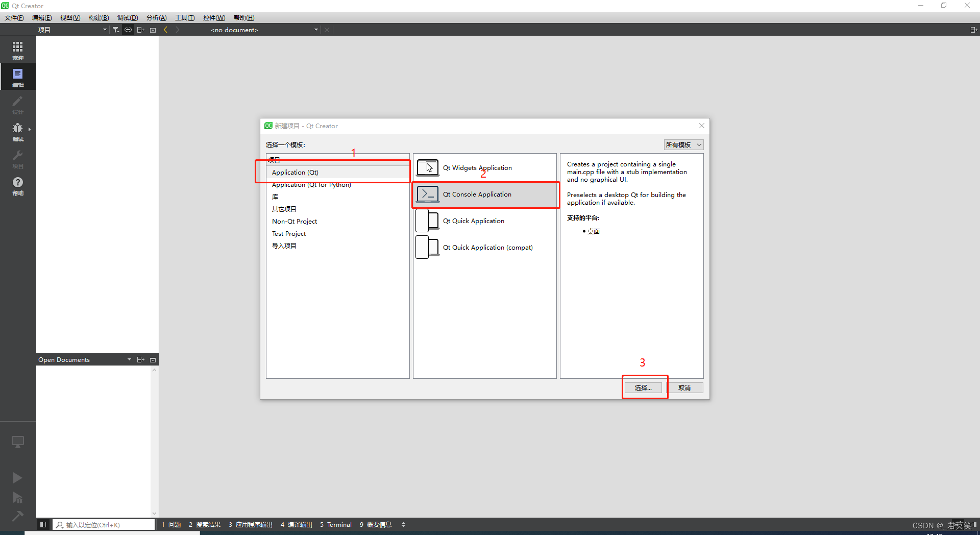The image size is (980, 535).
Task: Split the Open Documents pane
Action: tap(141, 359)
